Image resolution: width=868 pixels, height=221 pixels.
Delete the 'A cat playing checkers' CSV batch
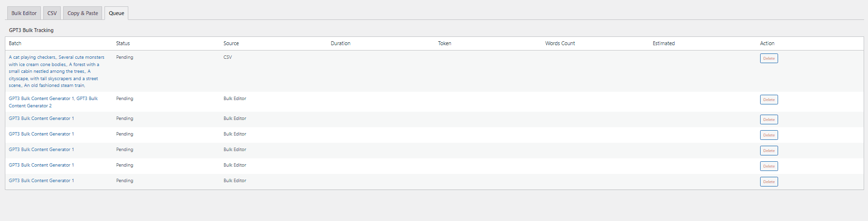click(x=769, y=58)
